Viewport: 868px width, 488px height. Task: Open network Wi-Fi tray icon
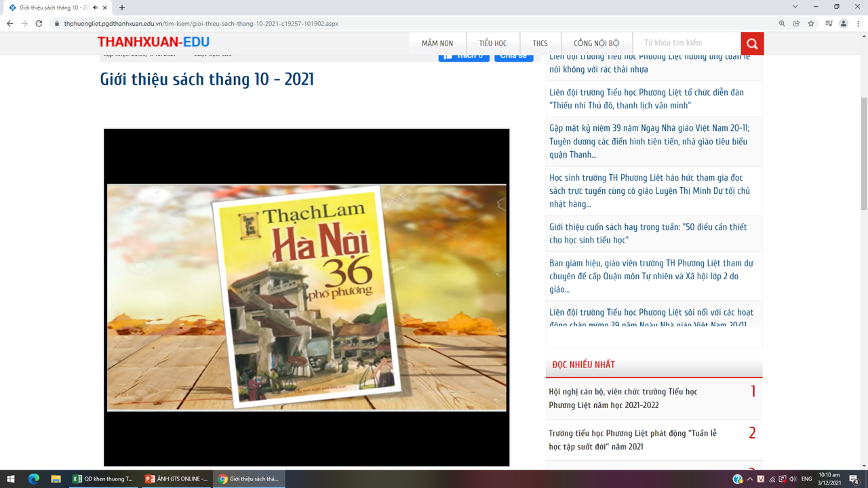[x=771, y=479]
